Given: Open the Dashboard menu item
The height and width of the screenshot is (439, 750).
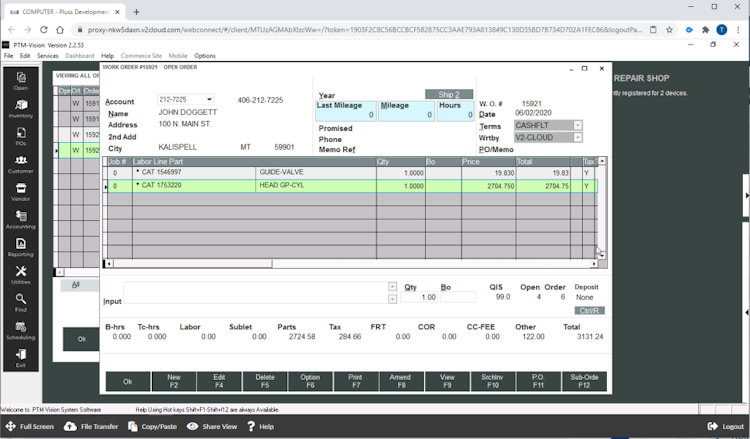Looking at the screenshot, I should [79, 56].
